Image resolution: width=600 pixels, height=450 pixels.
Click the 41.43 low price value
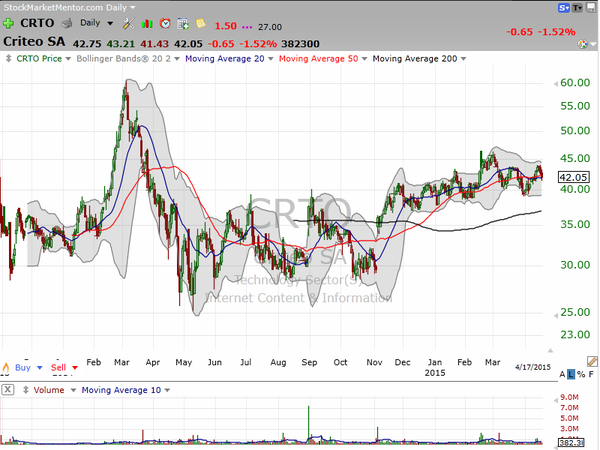(154, 44)
